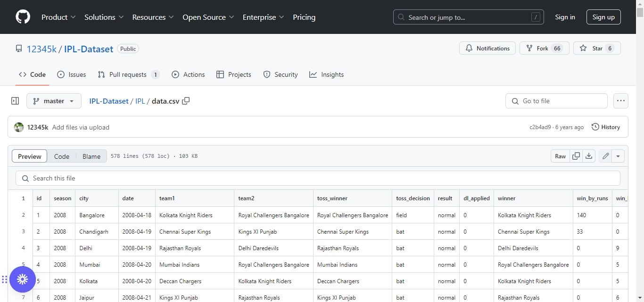Open the More file actions menu
Screen dimensions: 644x302
click(621, 101)
